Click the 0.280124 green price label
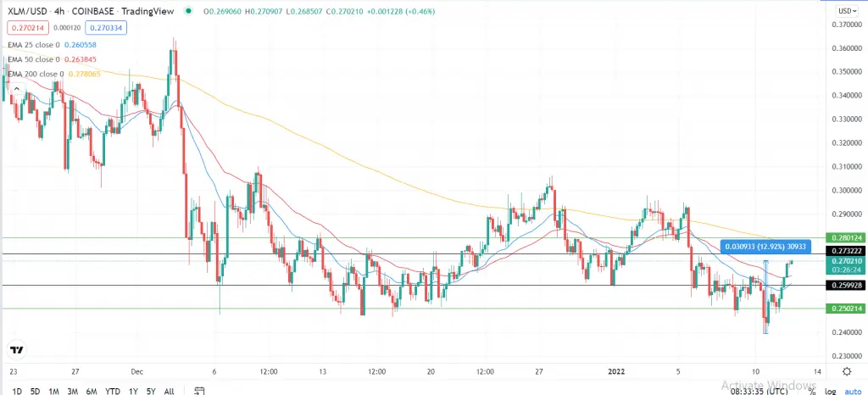Image resolution: width=868 pixels, height=395 pixels. (x=844, y=238)
